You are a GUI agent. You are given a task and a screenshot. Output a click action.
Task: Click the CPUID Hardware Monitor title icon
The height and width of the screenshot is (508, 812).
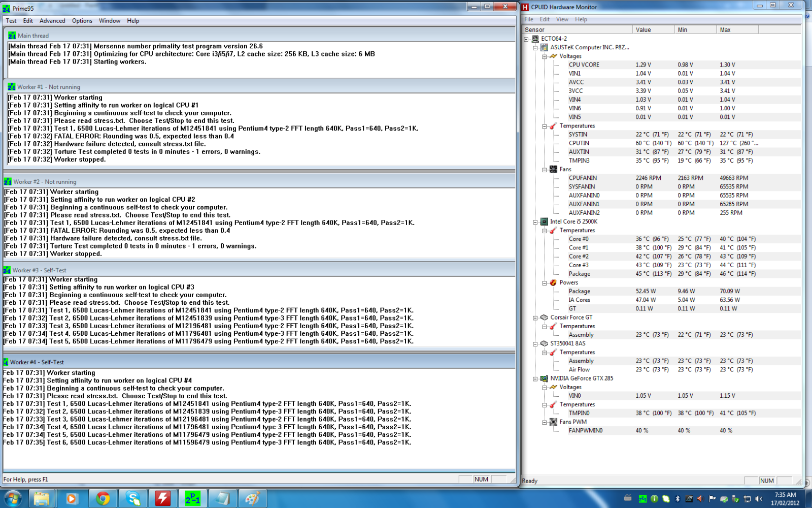525,7
